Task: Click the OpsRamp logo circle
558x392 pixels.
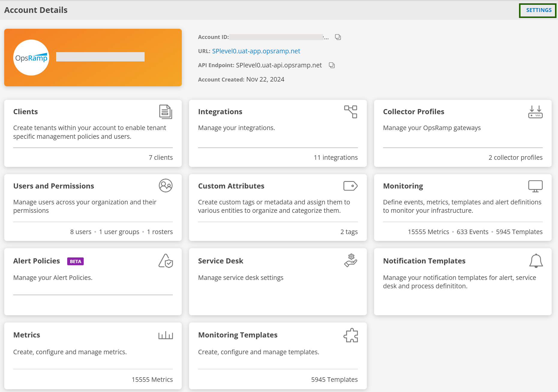Action: (31, 58)
